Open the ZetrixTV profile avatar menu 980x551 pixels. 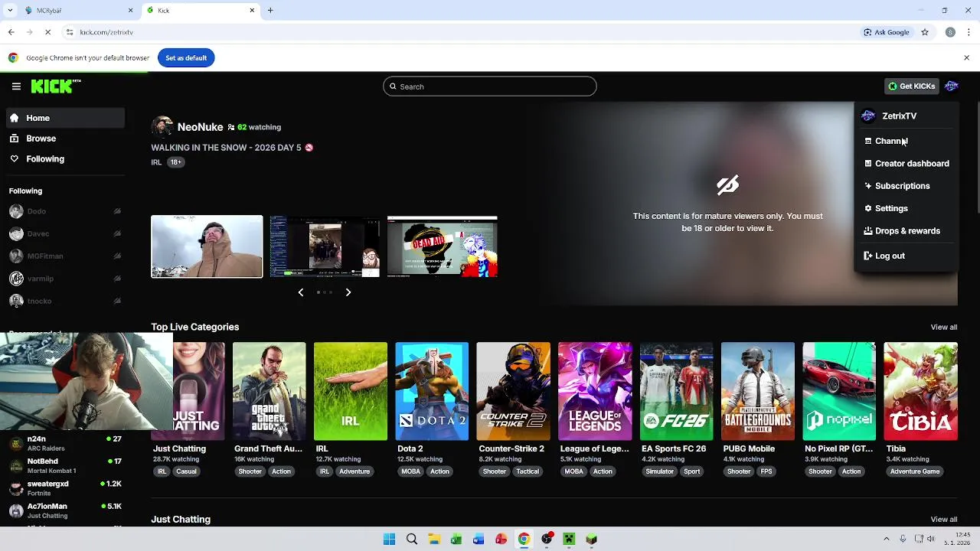[x=951, y=86]
